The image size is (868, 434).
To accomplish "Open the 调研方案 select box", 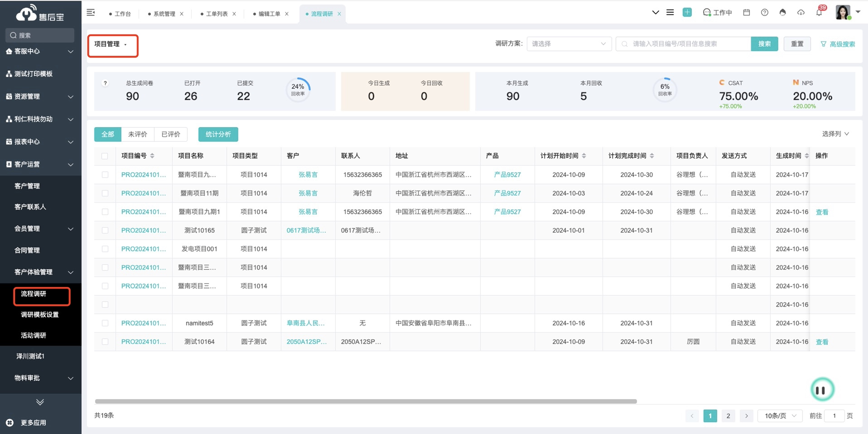I will pos(569,44).
